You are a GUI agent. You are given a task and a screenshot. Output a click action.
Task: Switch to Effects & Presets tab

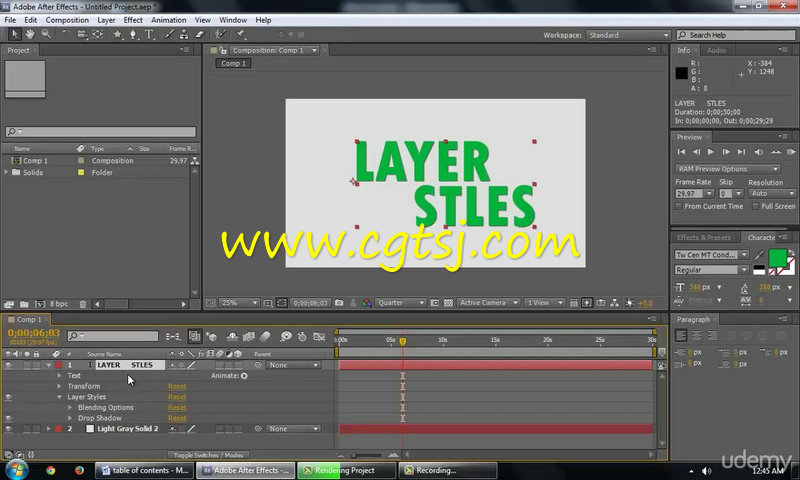[x=704, y=238]
